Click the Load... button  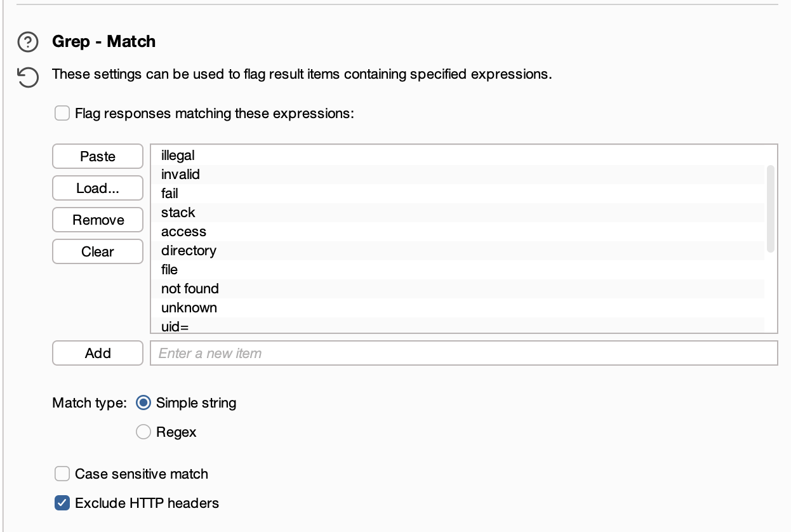click(98, 189)
